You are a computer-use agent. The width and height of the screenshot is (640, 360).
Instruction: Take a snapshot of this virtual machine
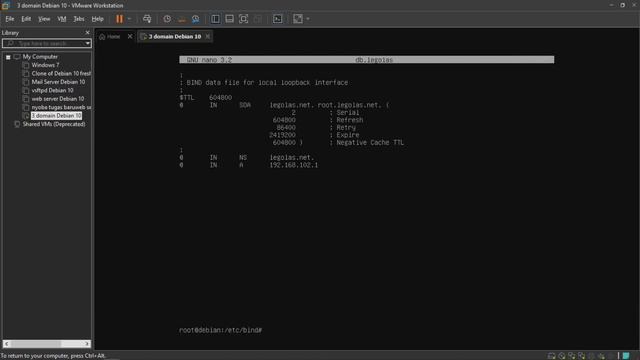pyautogui.click(x=167, y=19)
